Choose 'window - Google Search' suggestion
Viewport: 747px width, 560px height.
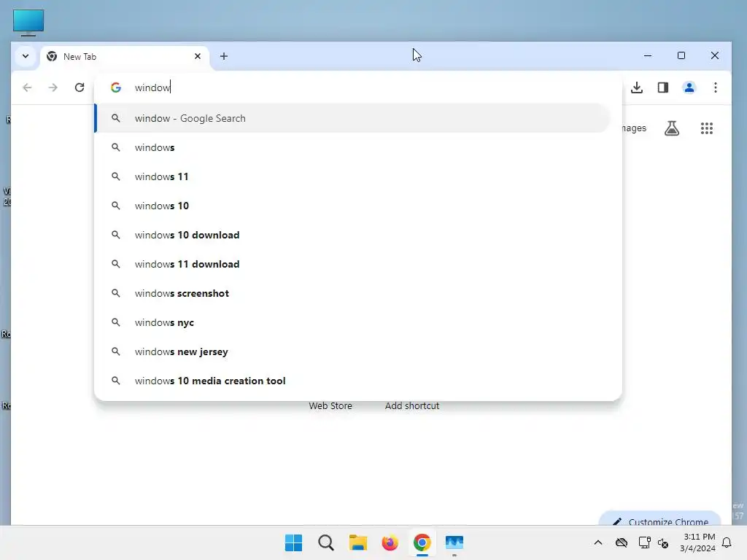(x=352, y=118)
